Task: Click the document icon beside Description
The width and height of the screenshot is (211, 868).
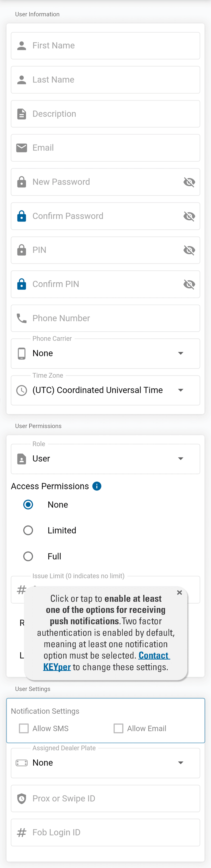Action: pos(21,114)
